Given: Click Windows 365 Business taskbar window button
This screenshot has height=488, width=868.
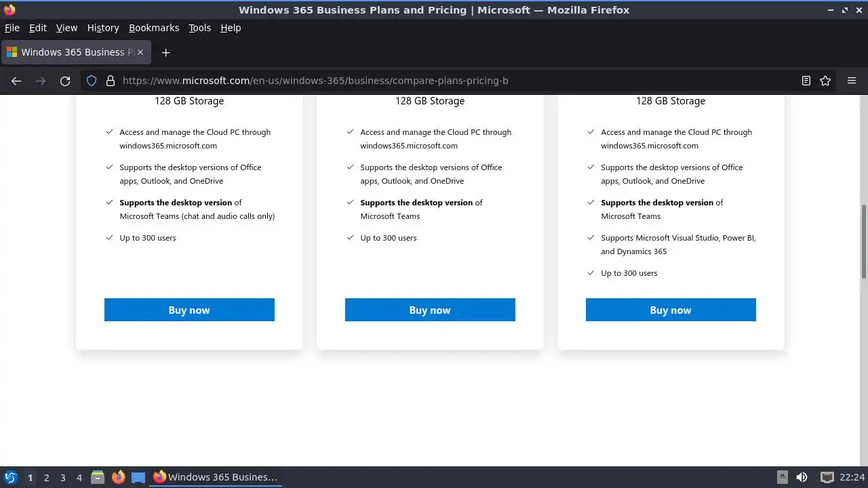Looking at the screenshot, I should click(x=215, y=477).
